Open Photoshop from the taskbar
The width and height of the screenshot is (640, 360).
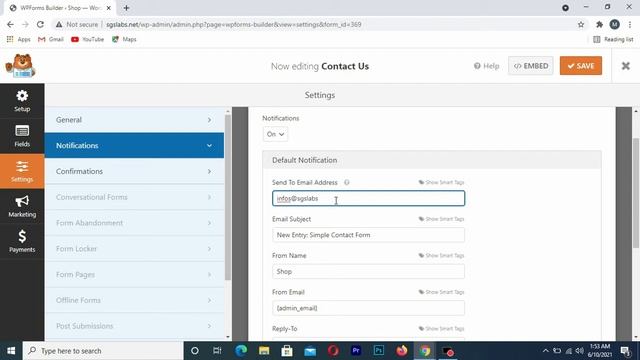[379, 351]
